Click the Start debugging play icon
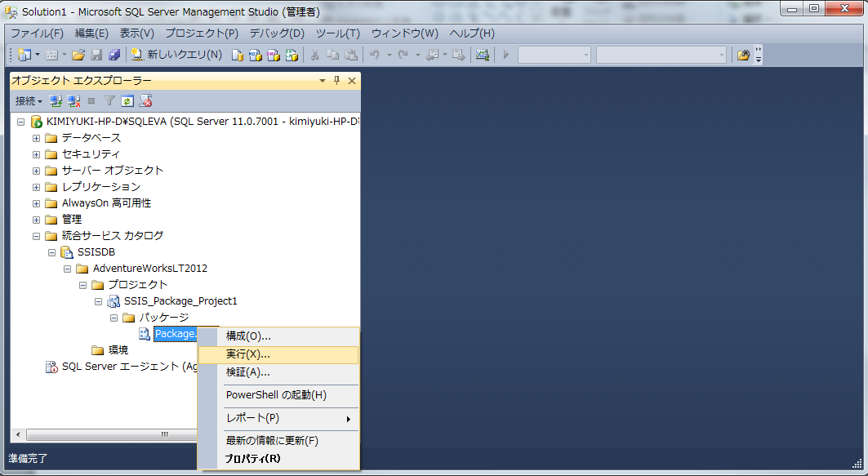This screenshot has width=868, height=476. pos(505,55)
